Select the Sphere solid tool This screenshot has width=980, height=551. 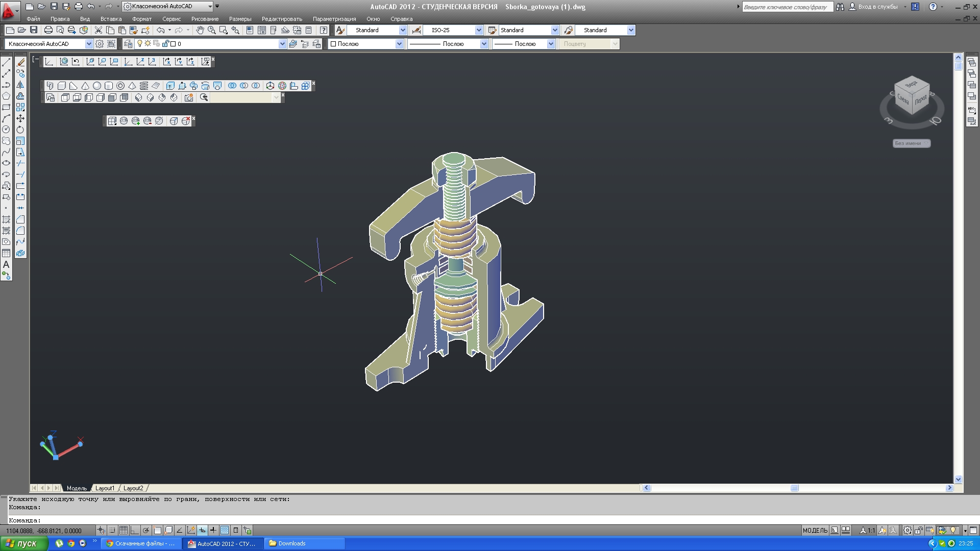coord(97,86)
